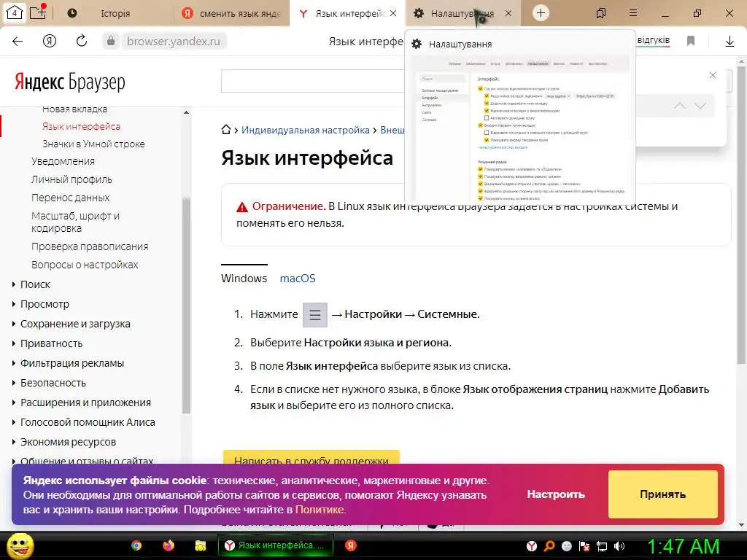Click the 1:47 AM clock

(x=682, y=546)
